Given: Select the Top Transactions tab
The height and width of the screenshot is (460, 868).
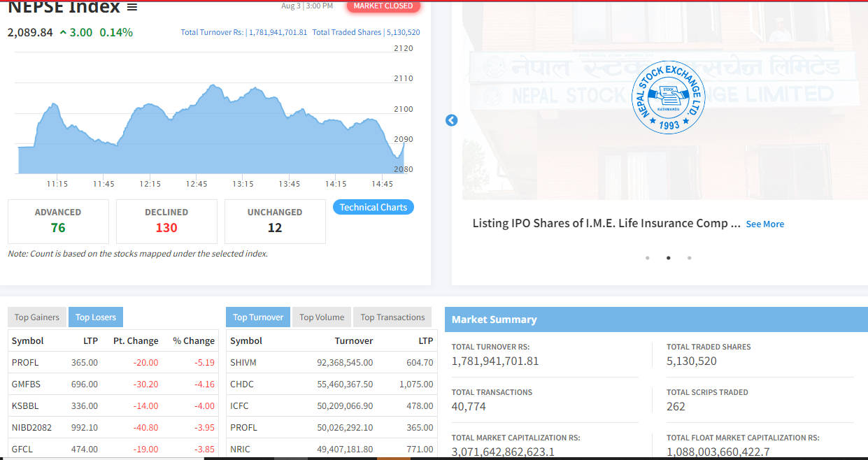Looking at the screenshot, I should pos(392,317).
